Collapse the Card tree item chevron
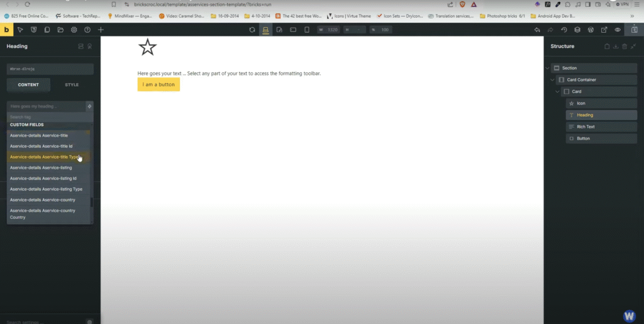Viewport: 644px width, 324px height. [x=557, y=92]
